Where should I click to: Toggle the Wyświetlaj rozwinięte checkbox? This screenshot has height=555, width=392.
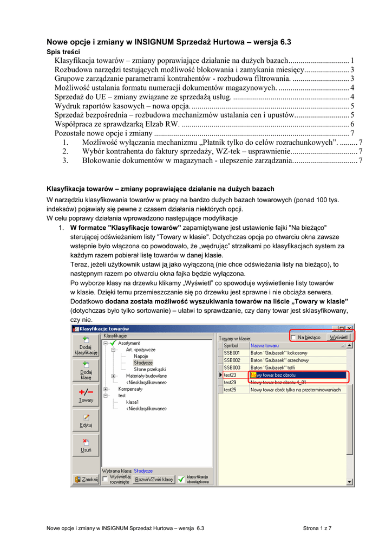(x=105, y=479)
